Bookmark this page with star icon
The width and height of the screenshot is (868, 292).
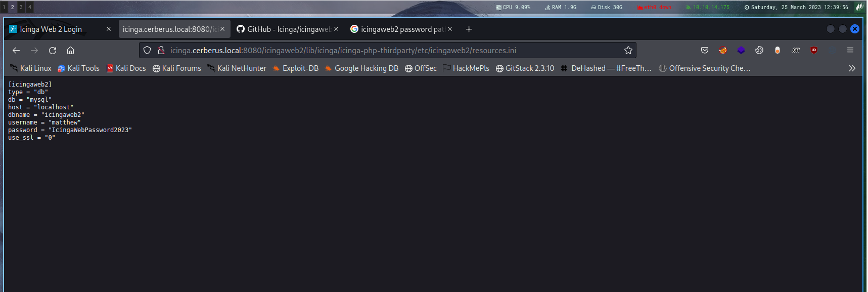pyautogui.click(x=628, y=50)
